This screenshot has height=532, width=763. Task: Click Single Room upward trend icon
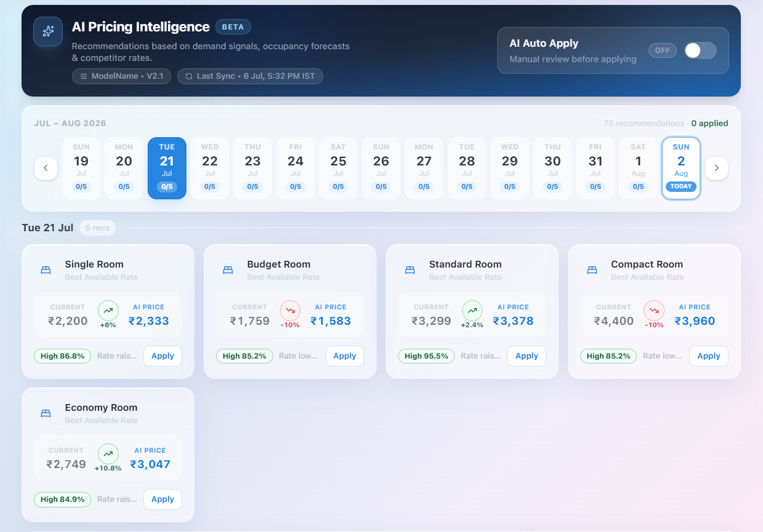click(108, 311)
